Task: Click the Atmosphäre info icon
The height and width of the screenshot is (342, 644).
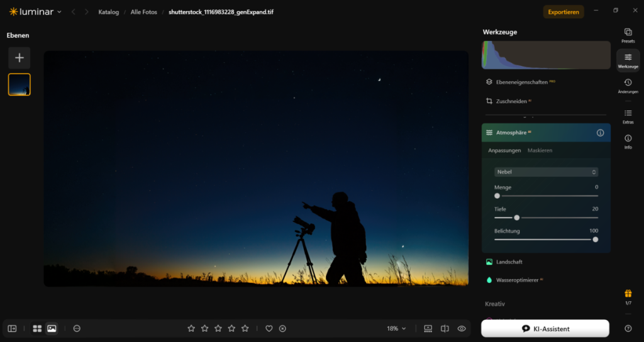Action: click(600, 133)
